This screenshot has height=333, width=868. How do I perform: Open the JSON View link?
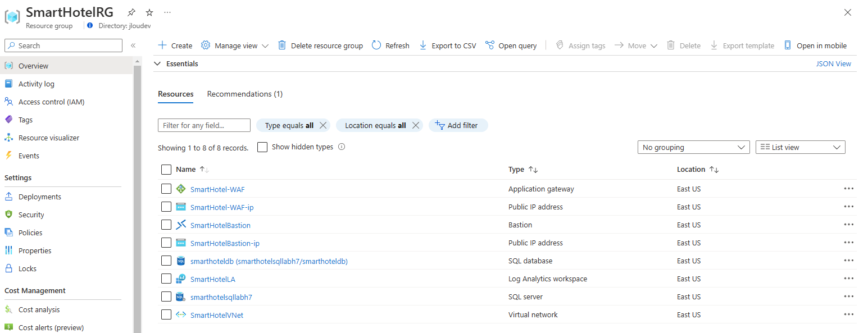point(833,64)
